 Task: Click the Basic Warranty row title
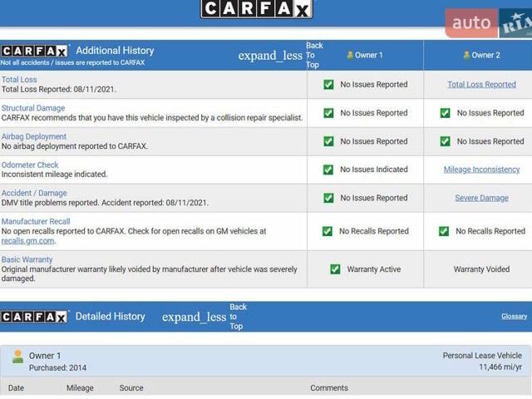[x=27, y=259]
